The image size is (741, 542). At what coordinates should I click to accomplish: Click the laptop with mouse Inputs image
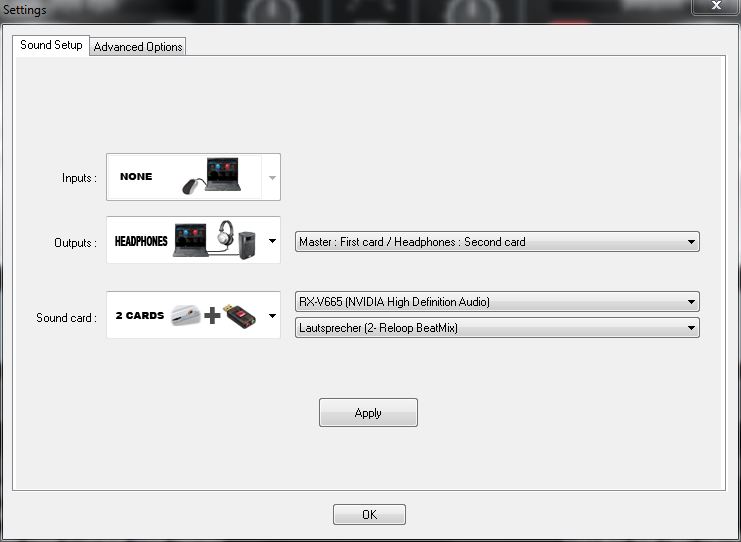click(x=212, y=176)
